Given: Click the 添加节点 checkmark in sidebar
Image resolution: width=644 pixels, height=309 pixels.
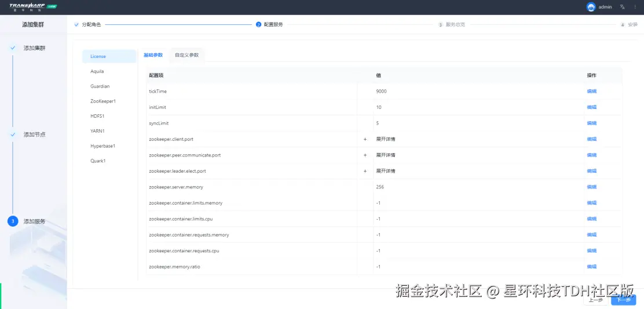Looking at the screenshot, I should (13, 134).
